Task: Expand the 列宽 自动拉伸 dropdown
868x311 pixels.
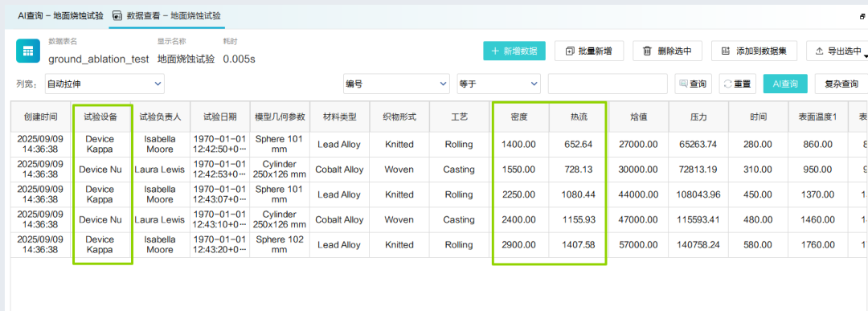Action: tap(104, 84)
